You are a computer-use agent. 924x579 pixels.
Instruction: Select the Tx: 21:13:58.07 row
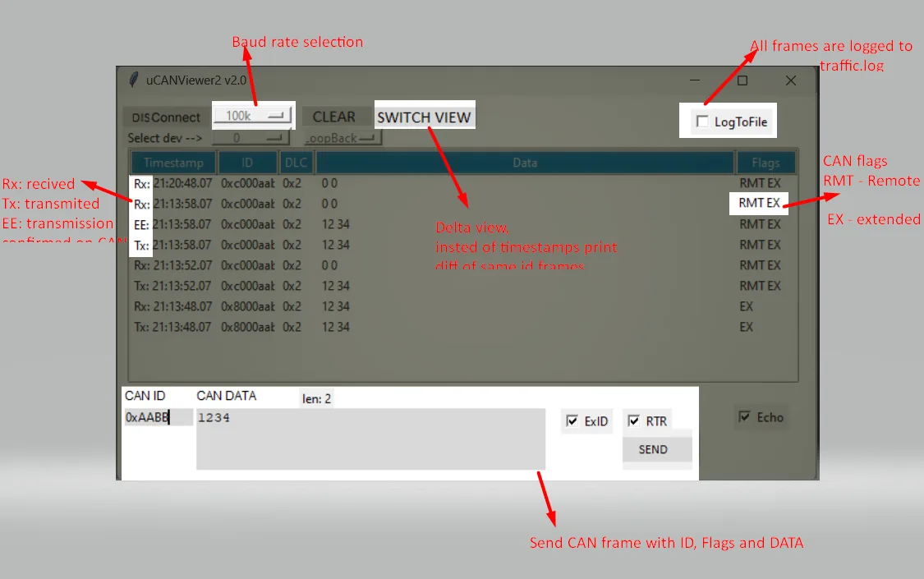(463, 245)
